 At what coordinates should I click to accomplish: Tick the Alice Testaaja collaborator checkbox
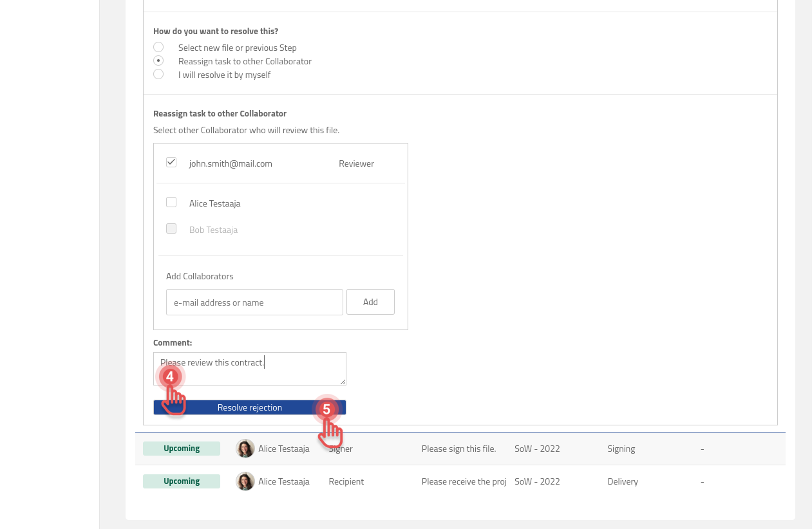(171, 203)
